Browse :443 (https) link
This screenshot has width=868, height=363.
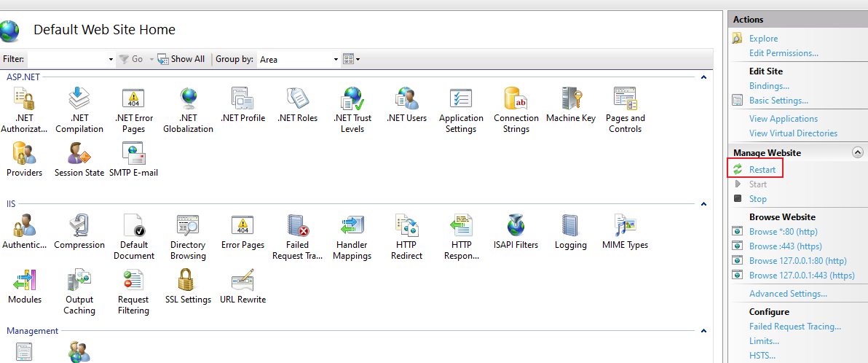785,246
